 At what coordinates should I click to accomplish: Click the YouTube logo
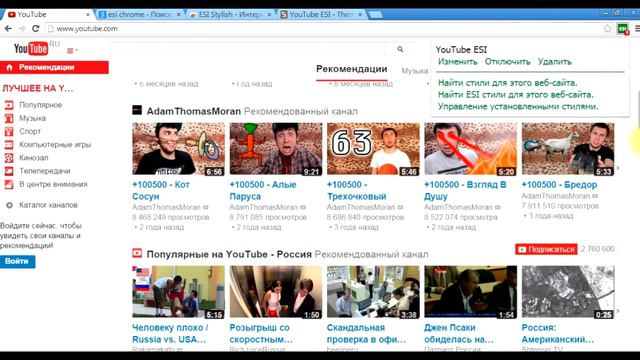(31, 49)
